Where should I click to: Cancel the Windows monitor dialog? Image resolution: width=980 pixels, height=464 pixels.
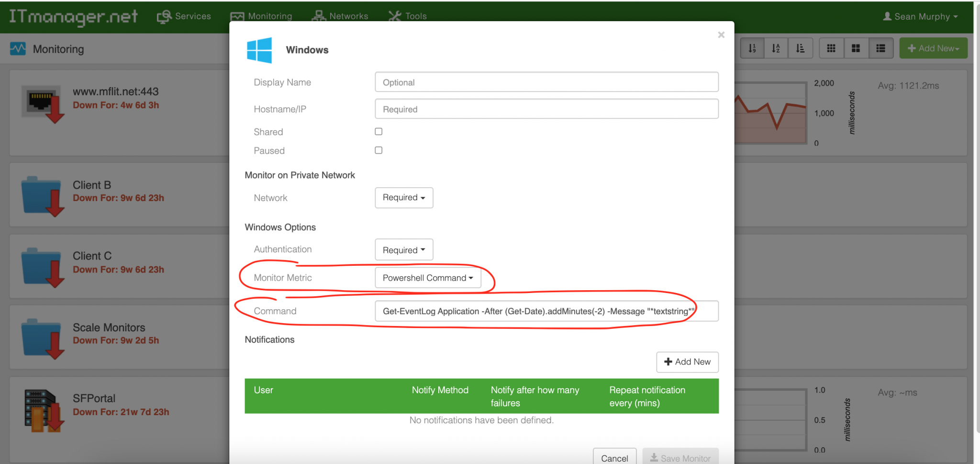coord(614,458)
